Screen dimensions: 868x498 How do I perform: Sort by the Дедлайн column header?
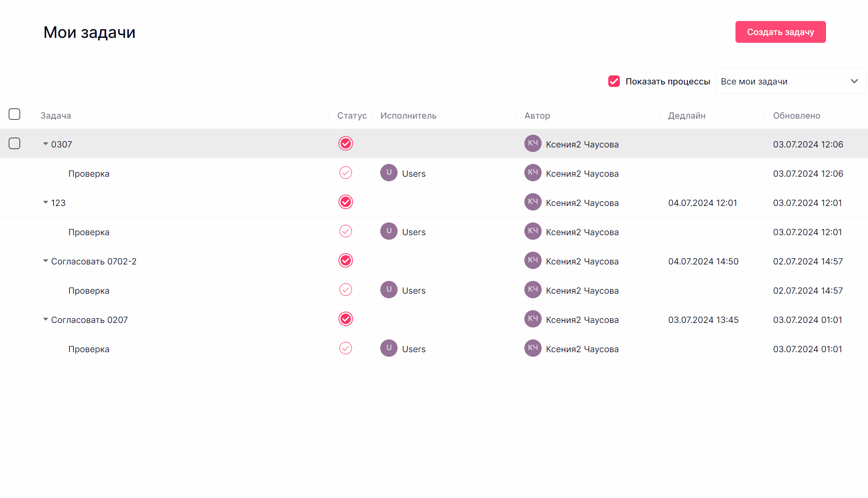pos(686,116)
